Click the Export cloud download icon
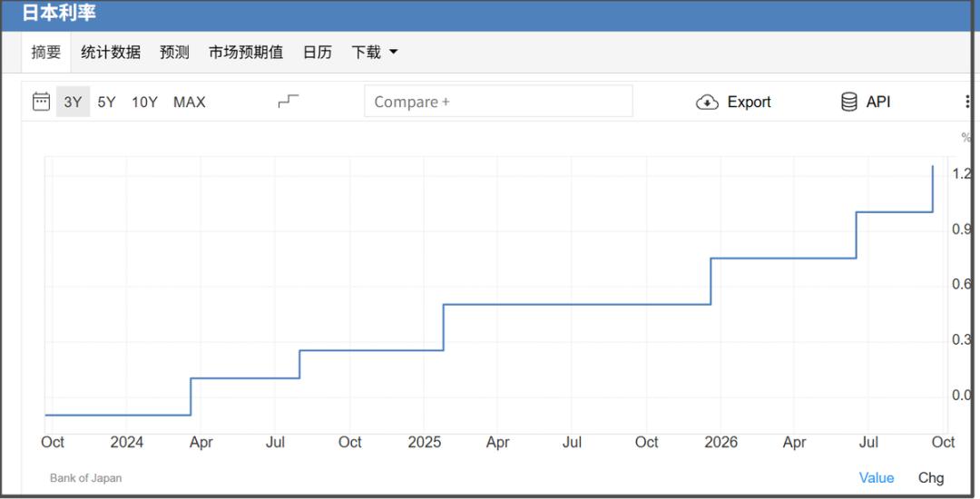Screen dimensions: 980x499 pyautogui.click(x=707, y=102)
